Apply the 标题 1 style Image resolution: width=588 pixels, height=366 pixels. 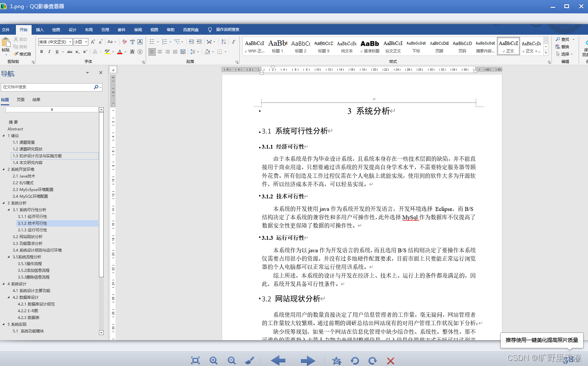point(278,46)
